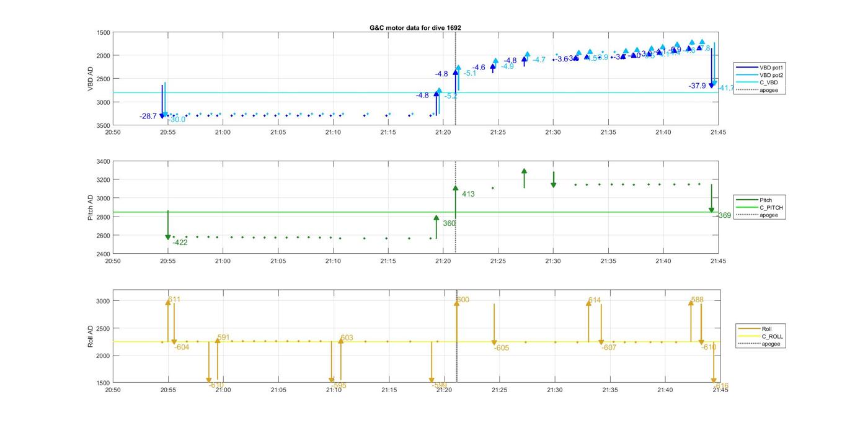
Task: Click the "-605" roll data label
Action: pos(501,348)
